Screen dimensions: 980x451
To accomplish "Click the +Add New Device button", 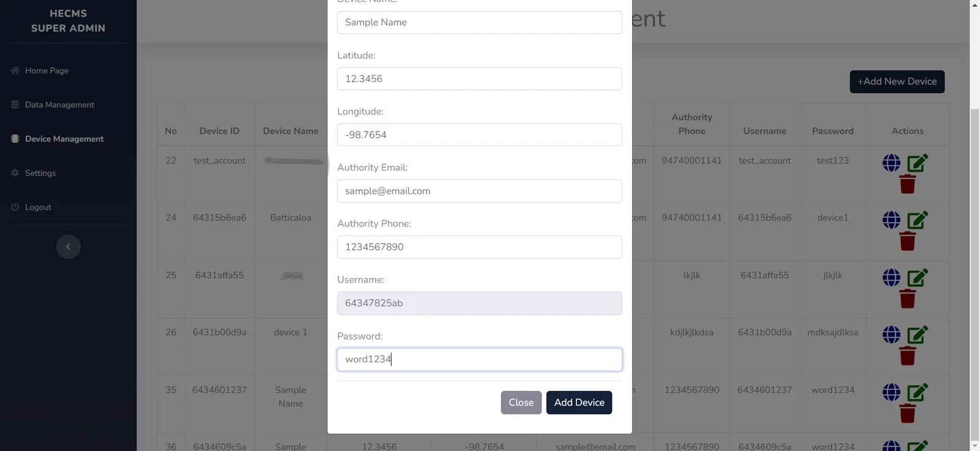I will (897, 81).
